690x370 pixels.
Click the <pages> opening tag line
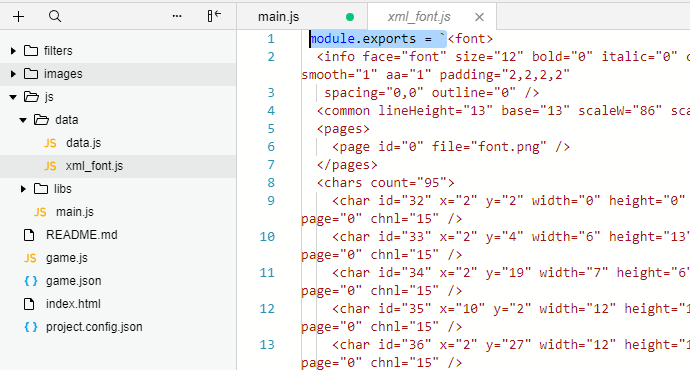(x=343, y=129)
